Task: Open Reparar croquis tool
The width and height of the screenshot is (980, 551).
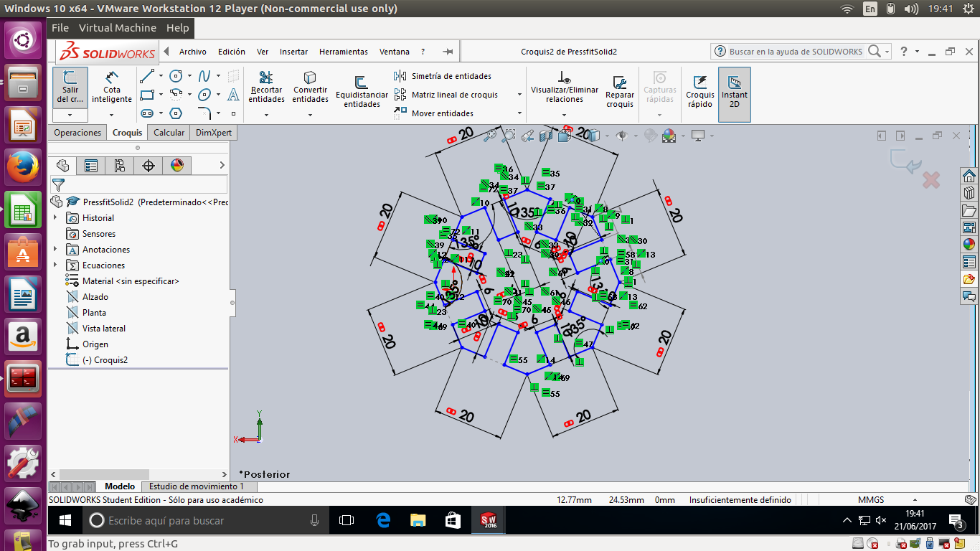Action: point(619,92)
